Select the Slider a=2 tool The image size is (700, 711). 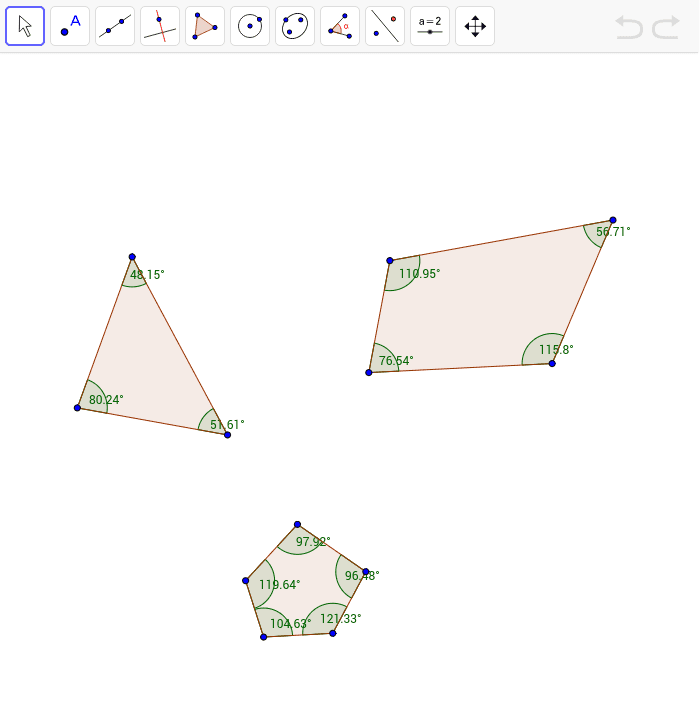click(430, 26)
